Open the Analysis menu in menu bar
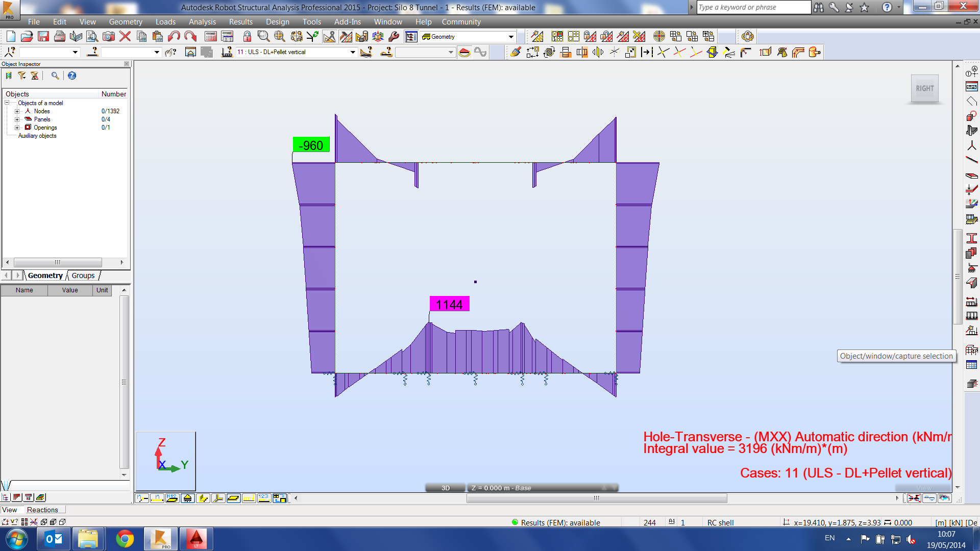The image size is (980, 551). tap(202, 21)
